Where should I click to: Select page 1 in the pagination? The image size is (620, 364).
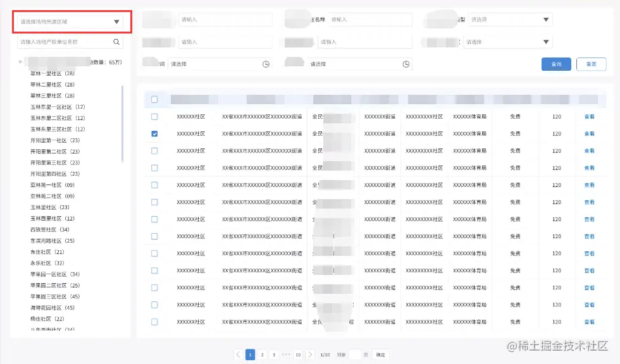tap(250, 355)
